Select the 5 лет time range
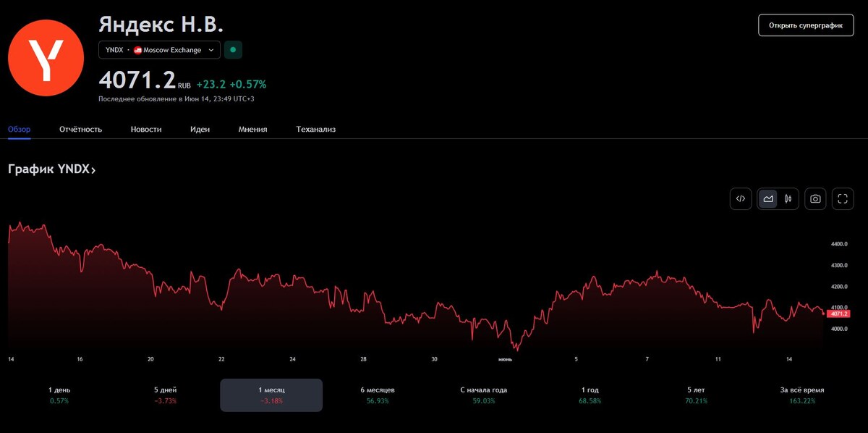 coord(696,395)
